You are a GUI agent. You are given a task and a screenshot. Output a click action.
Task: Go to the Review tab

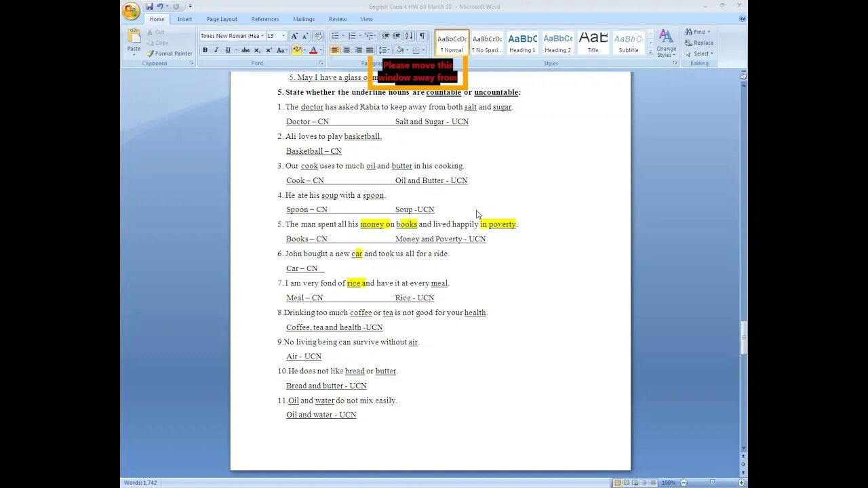point(338,19)
